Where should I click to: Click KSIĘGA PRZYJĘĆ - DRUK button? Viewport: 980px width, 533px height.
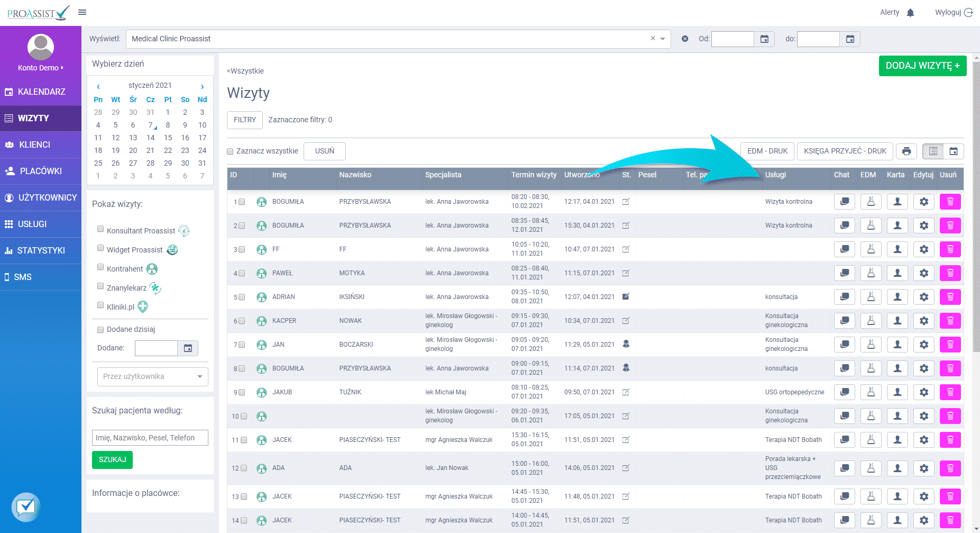click(845, 151)
